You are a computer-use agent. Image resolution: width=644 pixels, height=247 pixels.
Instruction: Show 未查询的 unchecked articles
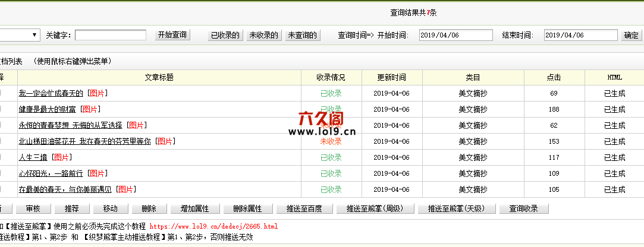(303, 36)
